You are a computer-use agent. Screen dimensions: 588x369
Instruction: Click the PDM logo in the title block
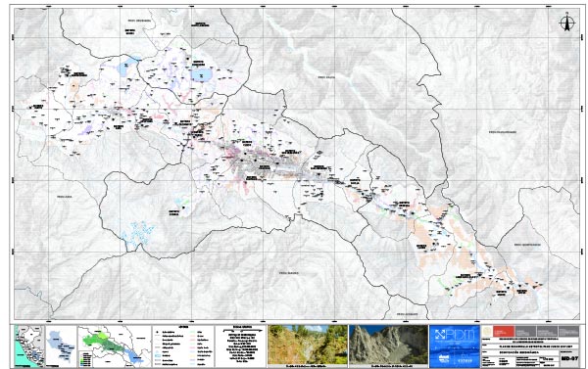[455, 334]
